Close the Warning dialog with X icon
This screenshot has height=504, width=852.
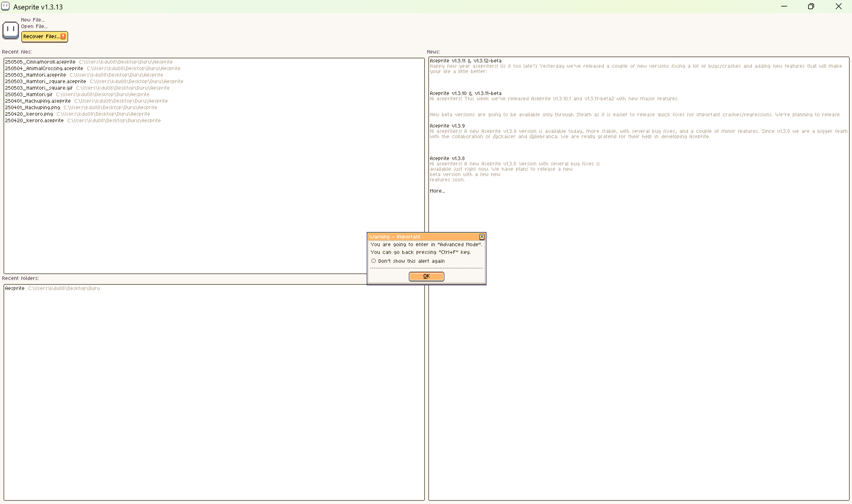click(x=482, y=237)
